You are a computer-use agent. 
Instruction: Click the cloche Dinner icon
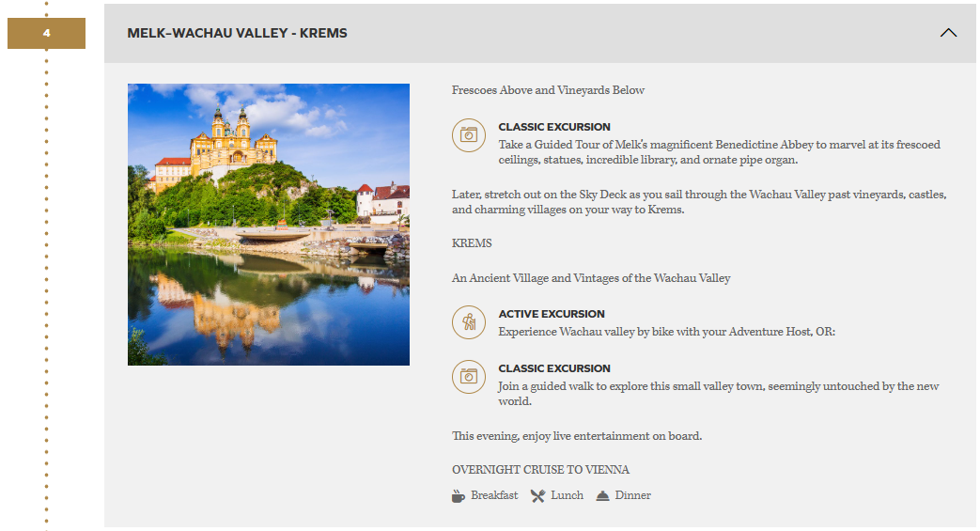[602, 496]
